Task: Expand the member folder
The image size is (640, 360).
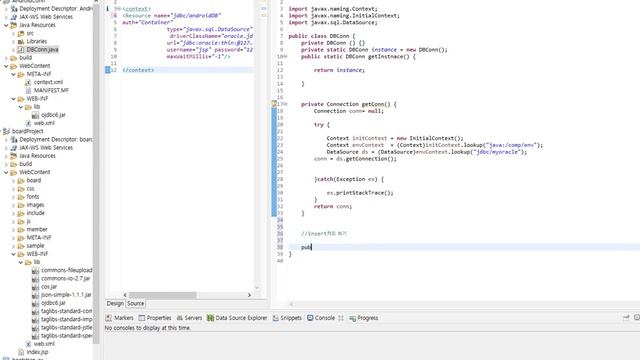Action: [13, 229]
